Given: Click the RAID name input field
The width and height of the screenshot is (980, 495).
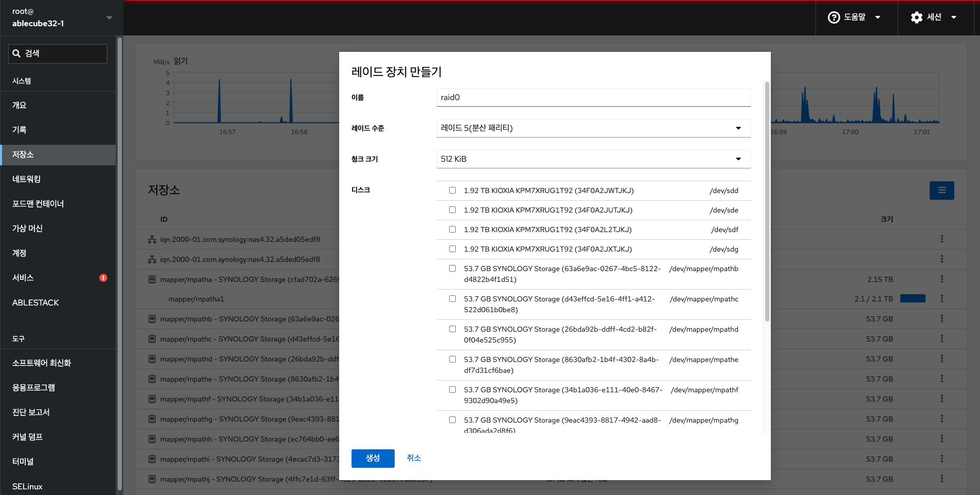Looking at the screenshot, I should [593, 98].
